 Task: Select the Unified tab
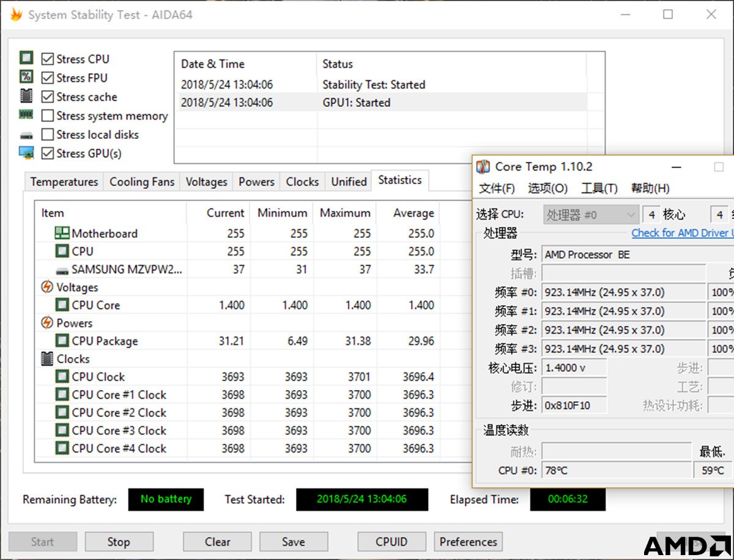coord(349,182)
